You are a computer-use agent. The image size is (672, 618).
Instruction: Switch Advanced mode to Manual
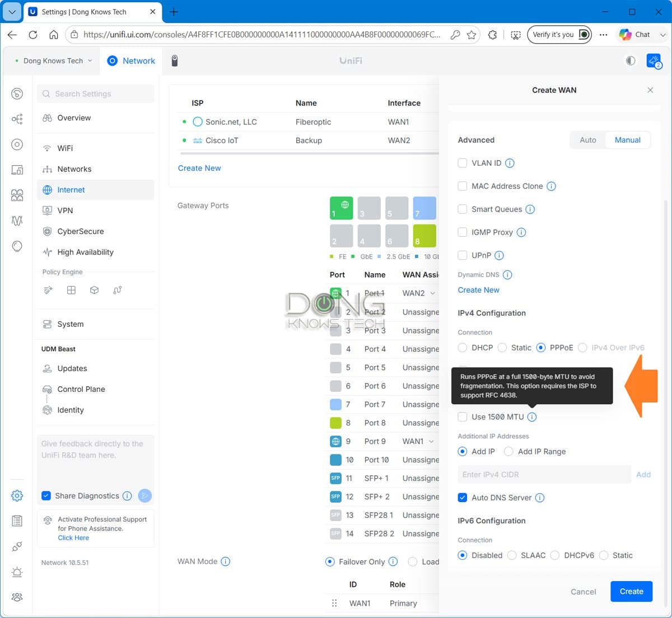click(x=628, y=140)
